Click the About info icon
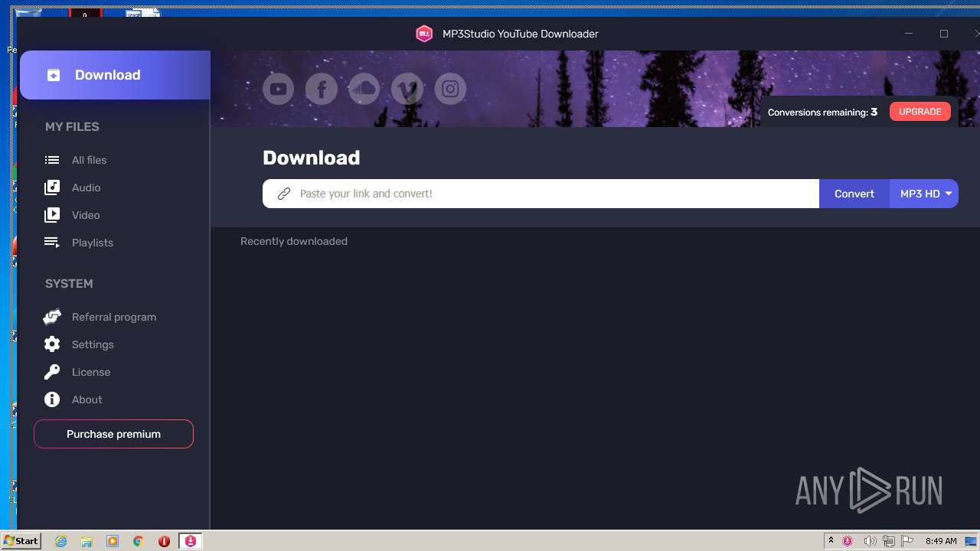Image resolution: width=980 pixels, height=551 pixels. pos(52,399)
